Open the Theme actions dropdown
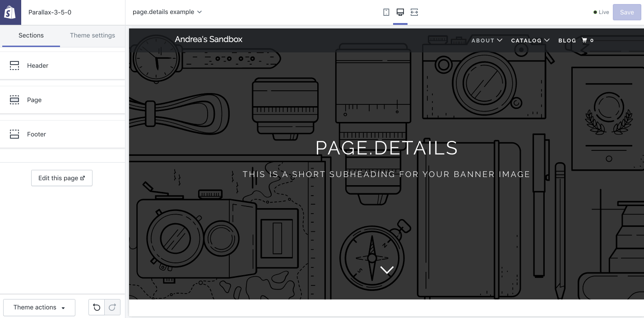Viewport: 644px width, 318px height. click(39, 308)
